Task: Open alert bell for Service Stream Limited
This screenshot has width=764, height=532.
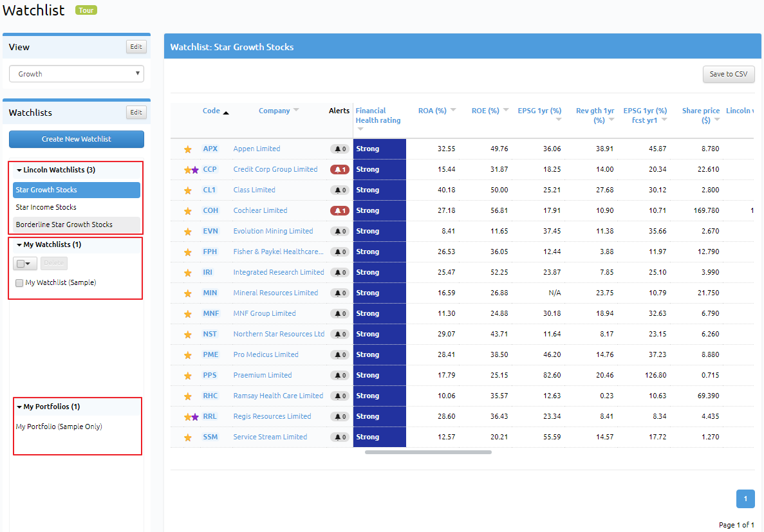Action: [340, 437]
